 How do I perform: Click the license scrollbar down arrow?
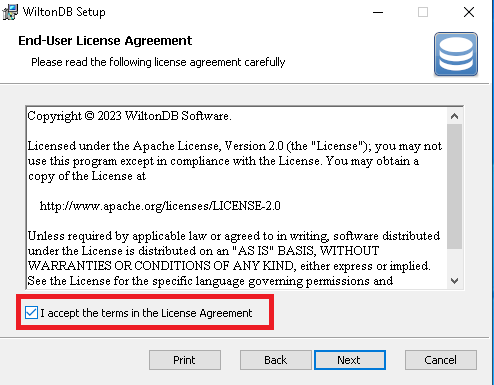(454, 281)
